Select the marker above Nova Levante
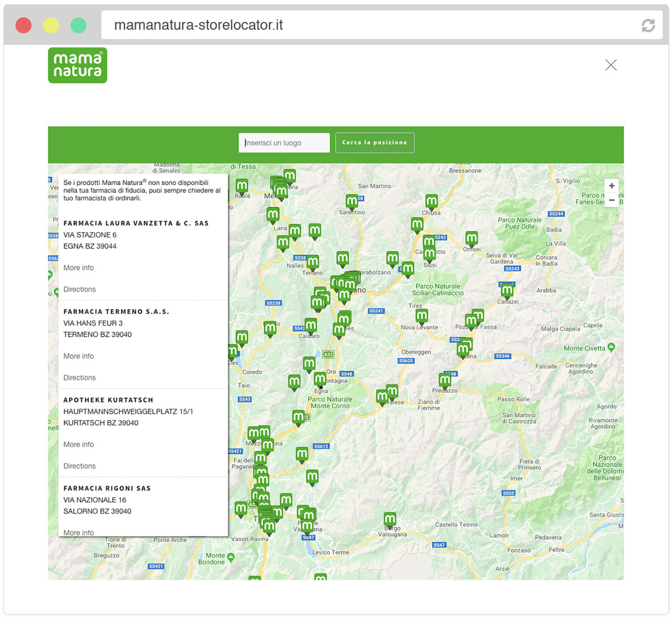 tap(422, 316)
